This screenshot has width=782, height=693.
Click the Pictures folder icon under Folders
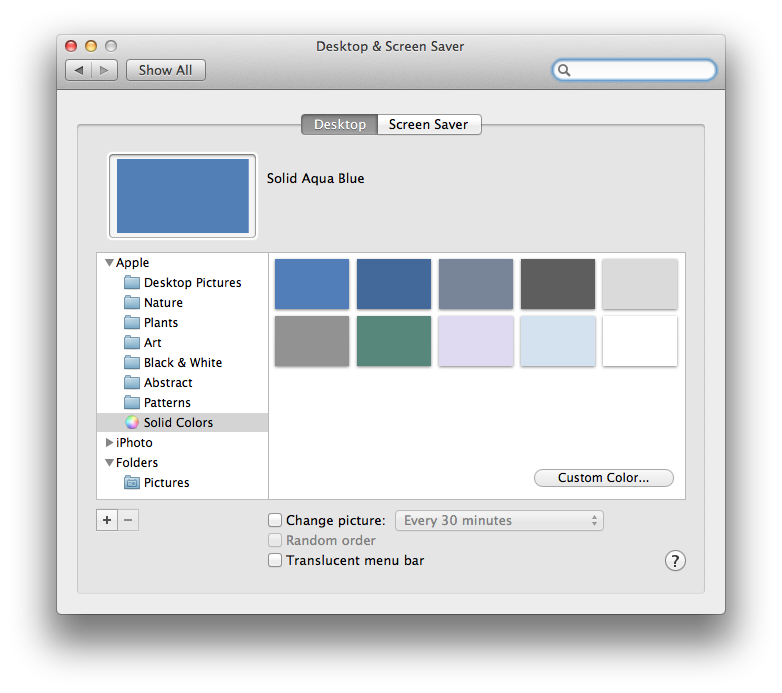pyautogui.click(x=132, y=482)
